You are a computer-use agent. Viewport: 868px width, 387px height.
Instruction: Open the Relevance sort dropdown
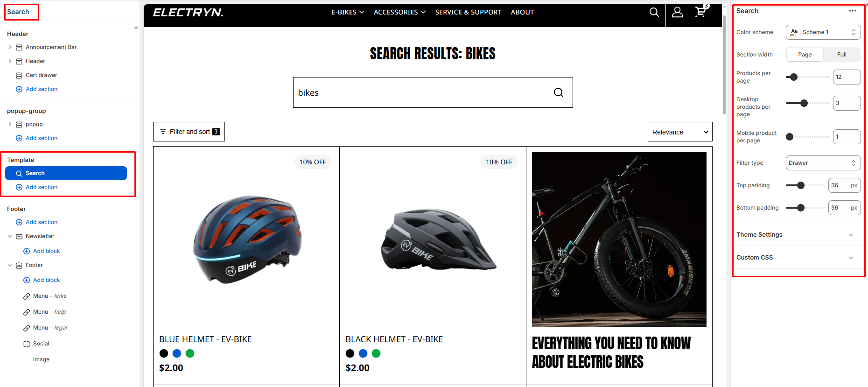[679, 132]
